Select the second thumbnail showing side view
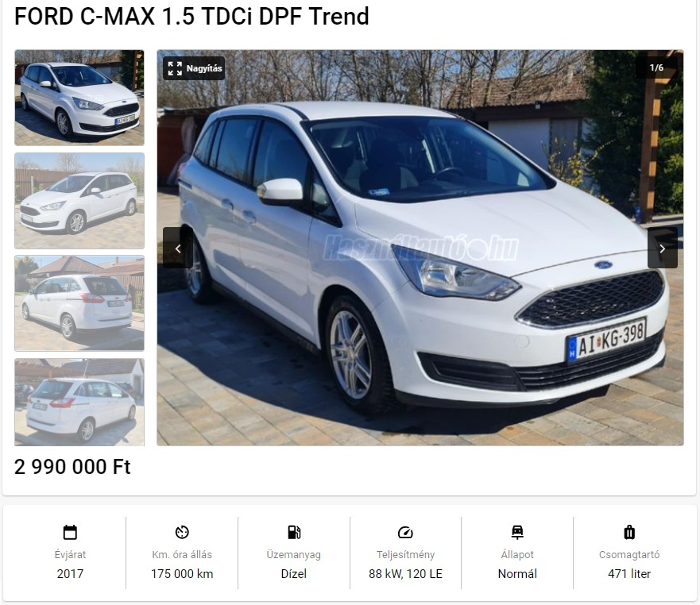The width and height of the screenshot is (700, 605). point(79,201)
